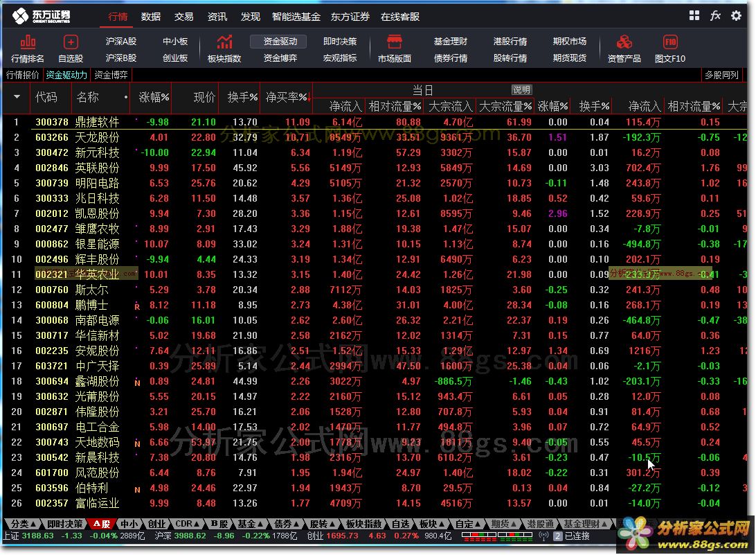Open the 资管产品 cubes icon

tap(624, 42)
